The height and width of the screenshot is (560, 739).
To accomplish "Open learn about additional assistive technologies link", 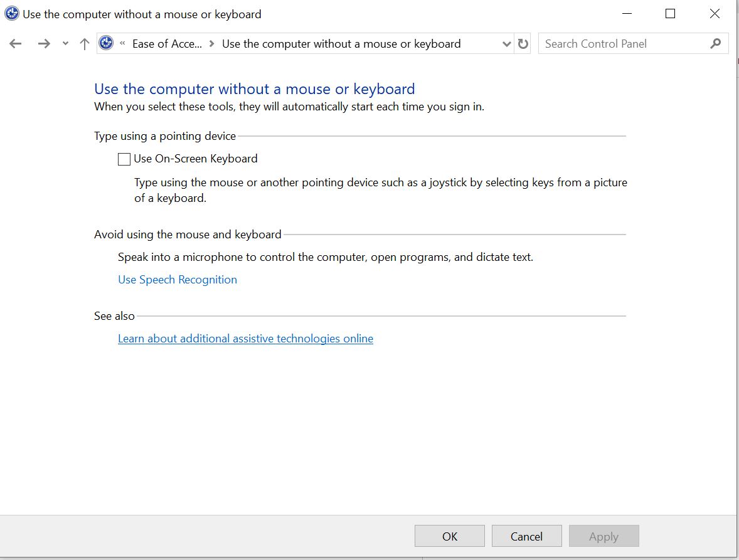I will point(245,338).
